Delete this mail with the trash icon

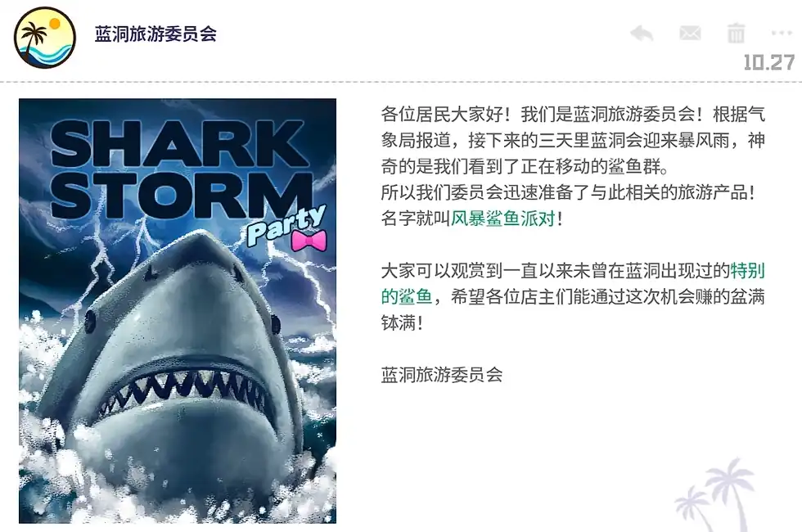tap(736, 34)
